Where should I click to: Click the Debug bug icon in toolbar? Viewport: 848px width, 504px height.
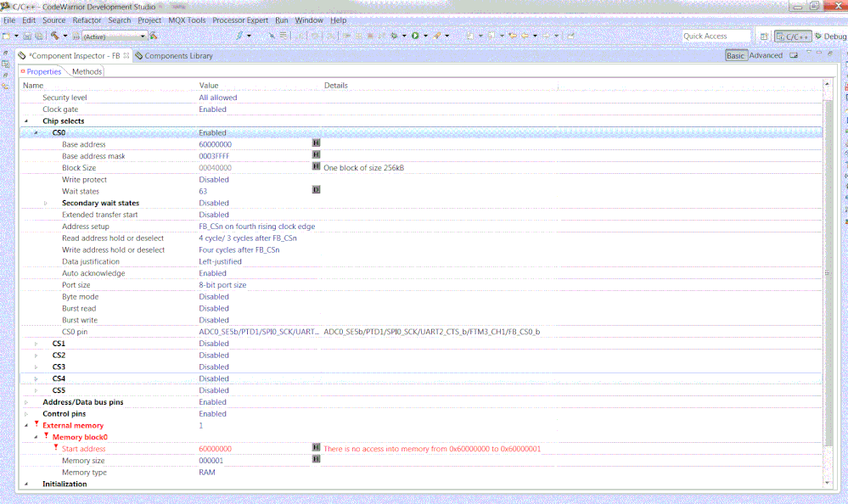click(x=395, y=36)
